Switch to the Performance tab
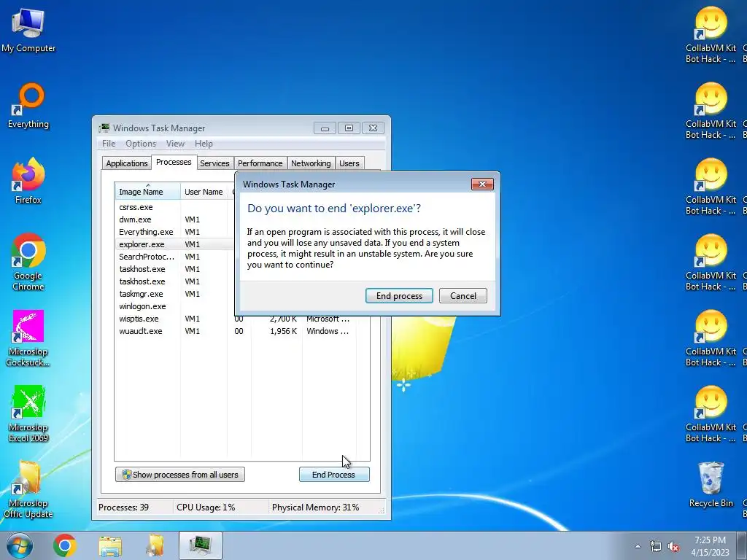This screenshot has width=747, height=560. [x=260, y=163]
